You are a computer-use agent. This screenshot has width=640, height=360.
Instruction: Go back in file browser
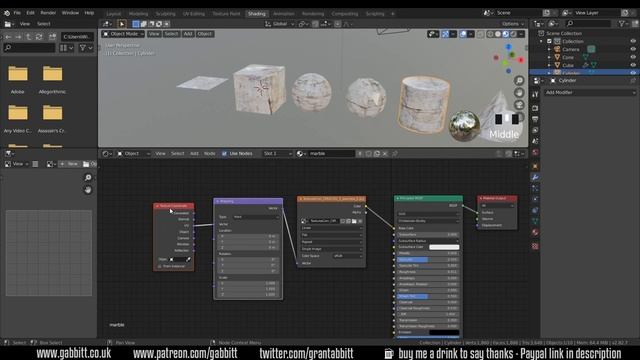click(x=8, y=37)
